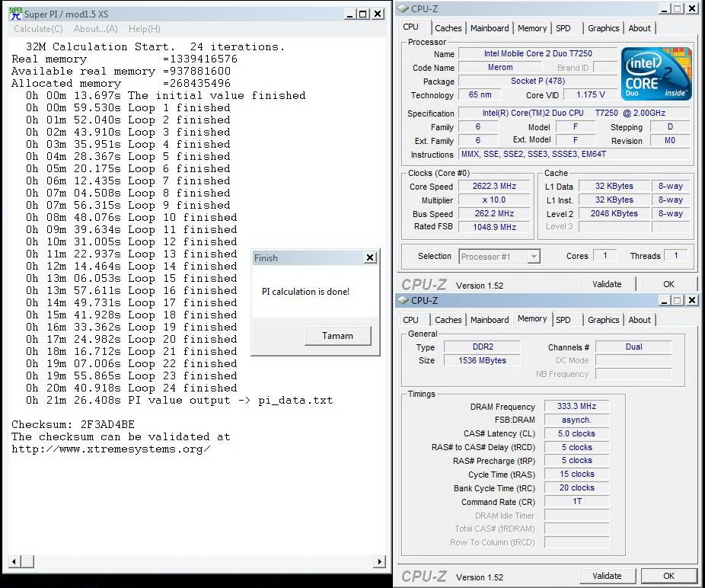
Task: Click the Command Rate value '1T'
Action: (576, 501)
